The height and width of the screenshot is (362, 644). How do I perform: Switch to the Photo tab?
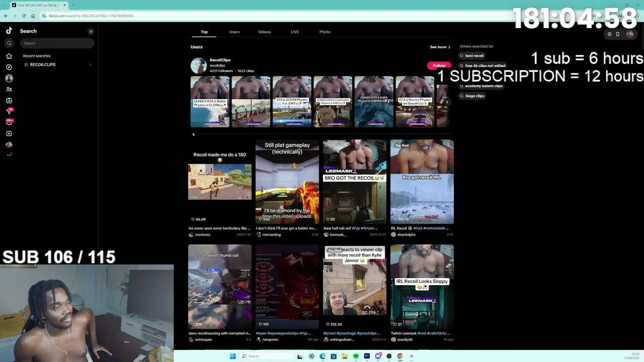tap(325, 32)
